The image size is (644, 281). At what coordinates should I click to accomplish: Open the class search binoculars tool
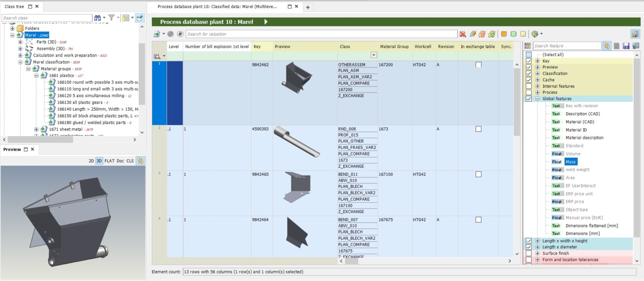(x=97, y=18)
